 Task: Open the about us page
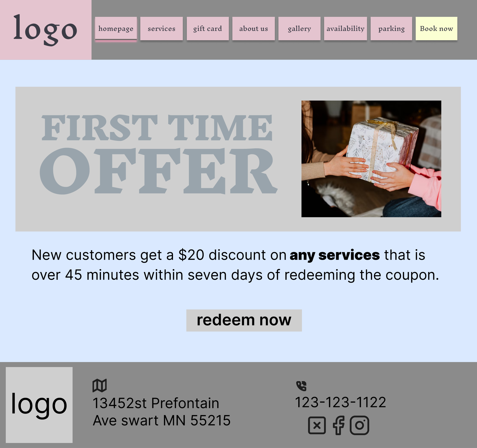[x=253, y=28]
